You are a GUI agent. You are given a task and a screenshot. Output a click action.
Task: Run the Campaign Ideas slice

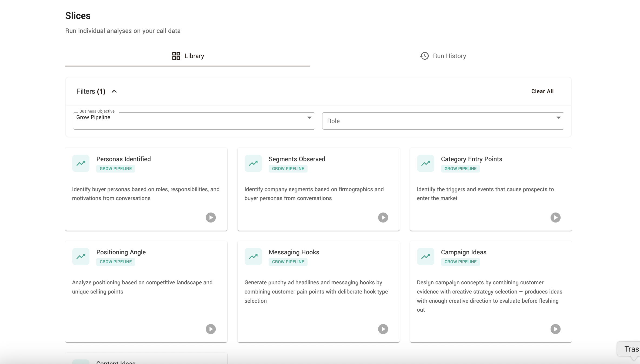point(555,329)
